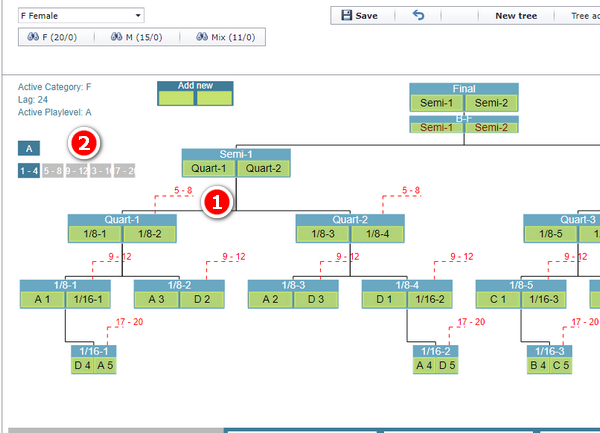Click the A 3 team slot
Image resolution: width=600 pixels, height=433 pixels.
coord(157,299)
